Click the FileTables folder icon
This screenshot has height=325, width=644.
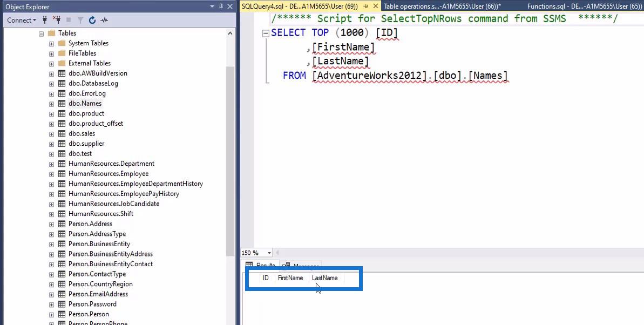62,53
